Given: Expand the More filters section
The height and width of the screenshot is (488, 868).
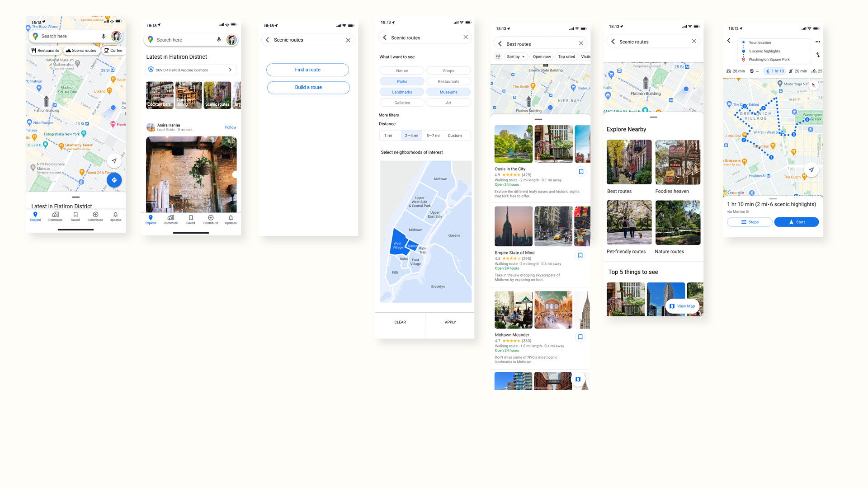Looking at the screenshot, I should [x=391, y=114].
